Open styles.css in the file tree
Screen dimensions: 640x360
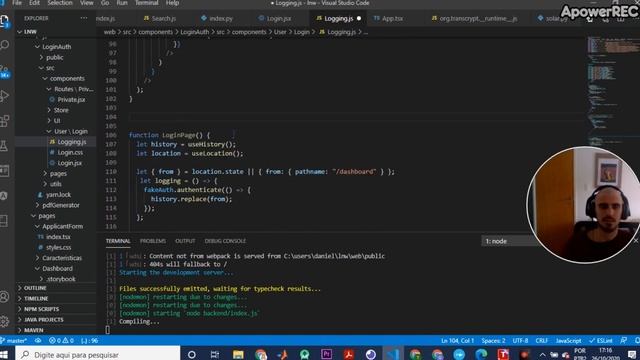[58, 247]
